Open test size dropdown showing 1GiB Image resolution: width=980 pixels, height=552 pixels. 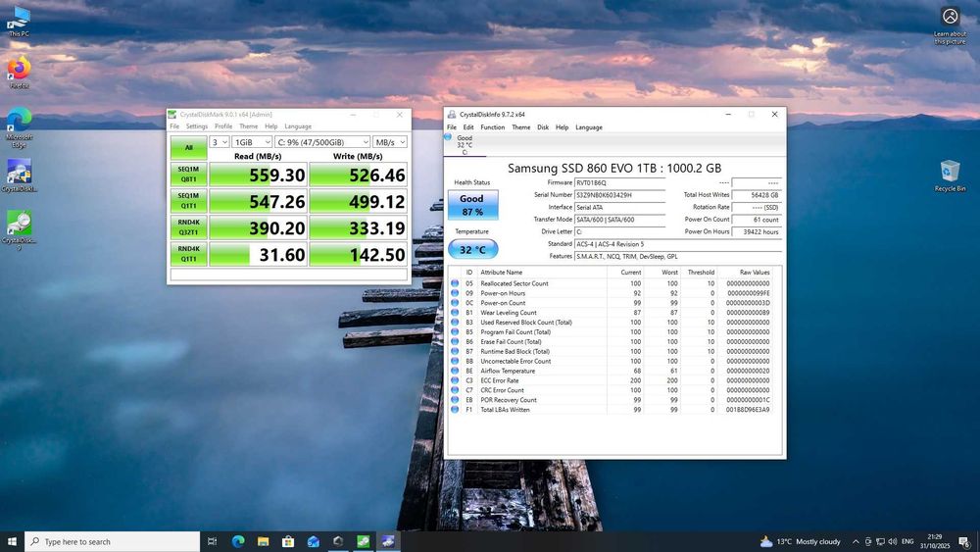click(252, 142)
